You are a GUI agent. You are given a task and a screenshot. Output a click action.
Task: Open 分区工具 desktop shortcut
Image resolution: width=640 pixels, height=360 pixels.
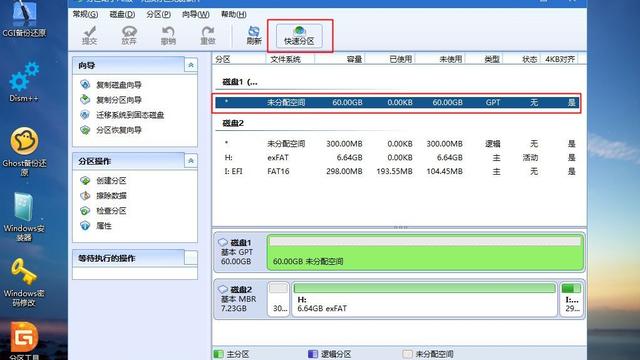pyautogui.click(x=24, y=341)
